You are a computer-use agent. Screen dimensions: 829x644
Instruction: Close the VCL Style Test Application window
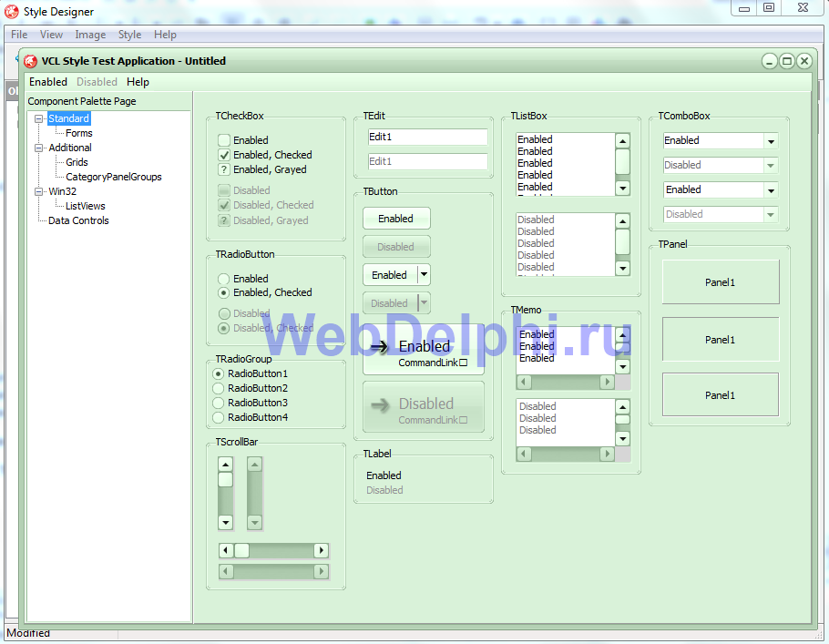804,61
